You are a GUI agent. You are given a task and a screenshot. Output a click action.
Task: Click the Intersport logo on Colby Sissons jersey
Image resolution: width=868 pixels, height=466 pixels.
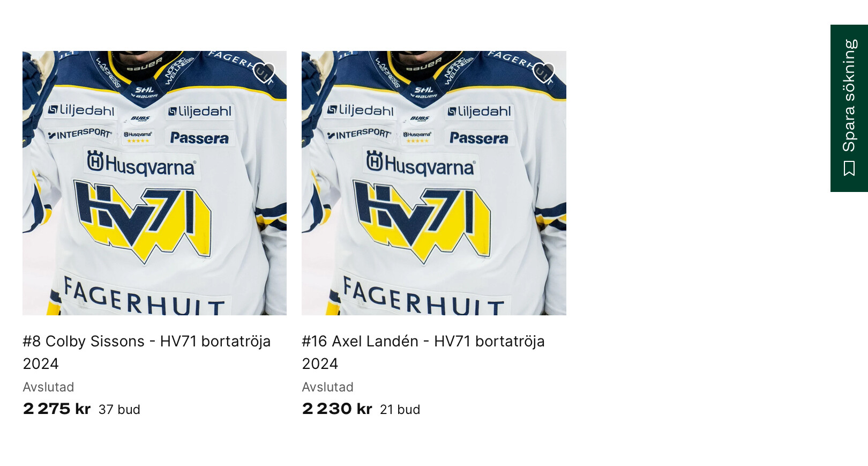pos(79,134)
